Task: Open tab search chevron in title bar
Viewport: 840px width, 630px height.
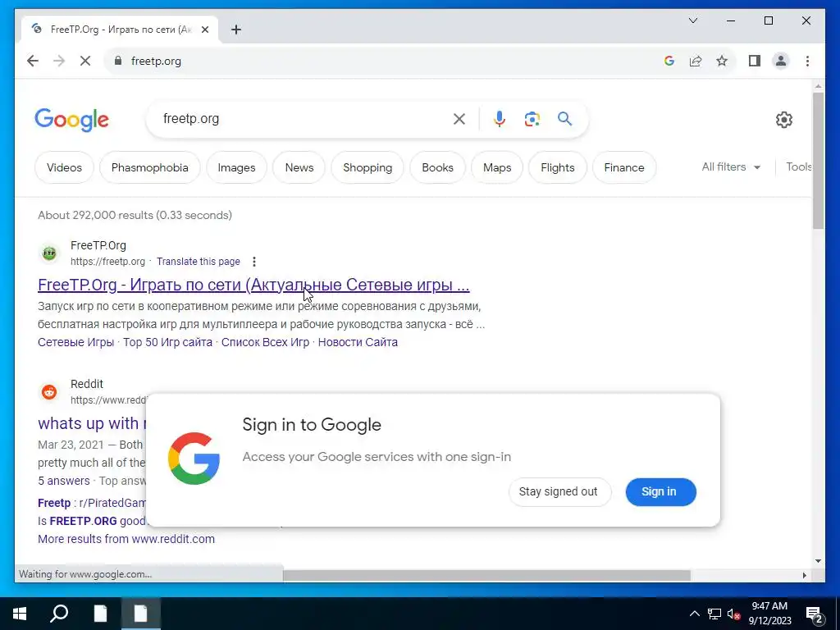Action: (692, 21)
